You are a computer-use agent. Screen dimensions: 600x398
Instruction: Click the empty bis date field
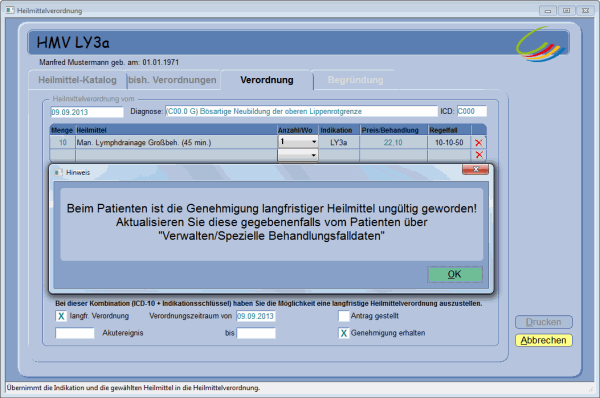(x=256, y=333)
